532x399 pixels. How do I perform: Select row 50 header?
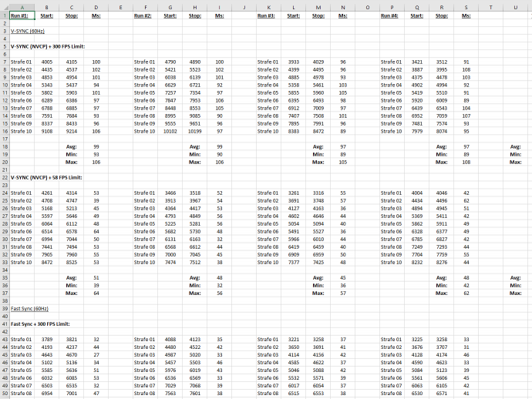[x=5, y=394]
